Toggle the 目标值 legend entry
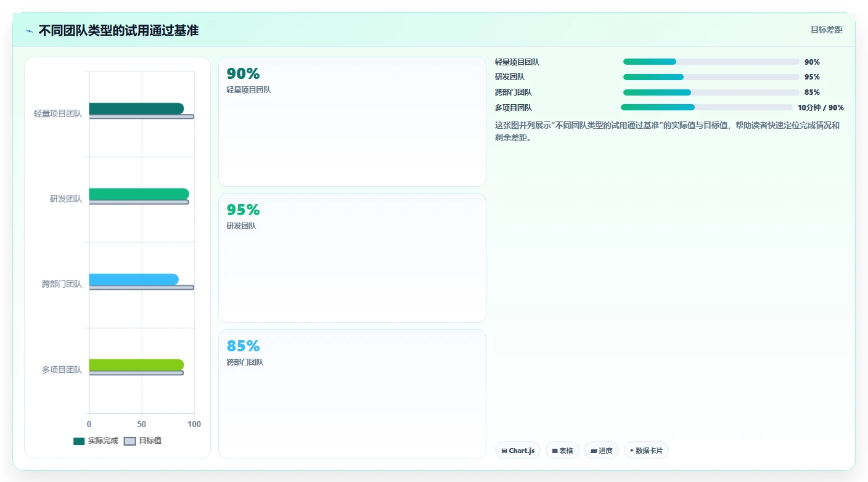This screenshot has height=482, width=868. tap(143, 441)
